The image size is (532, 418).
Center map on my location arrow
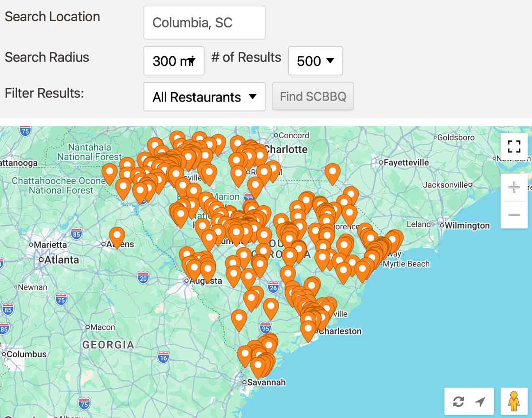tap(481, 402)
